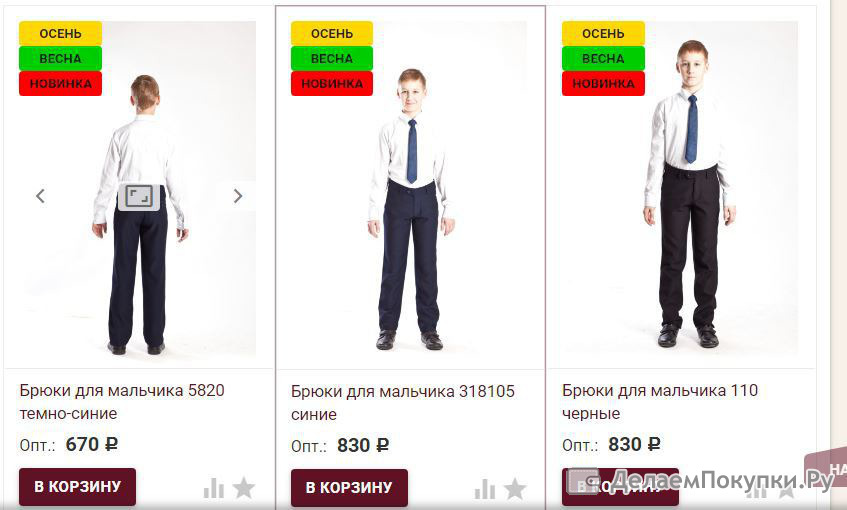This screenshot has height=510, width=847.
Task: Click the next image arrow on first product
Action: pos(238,196)
